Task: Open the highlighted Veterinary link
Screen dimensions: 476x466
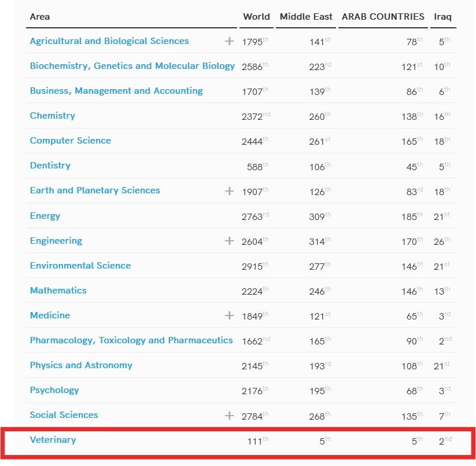Action: click(53, 440)
